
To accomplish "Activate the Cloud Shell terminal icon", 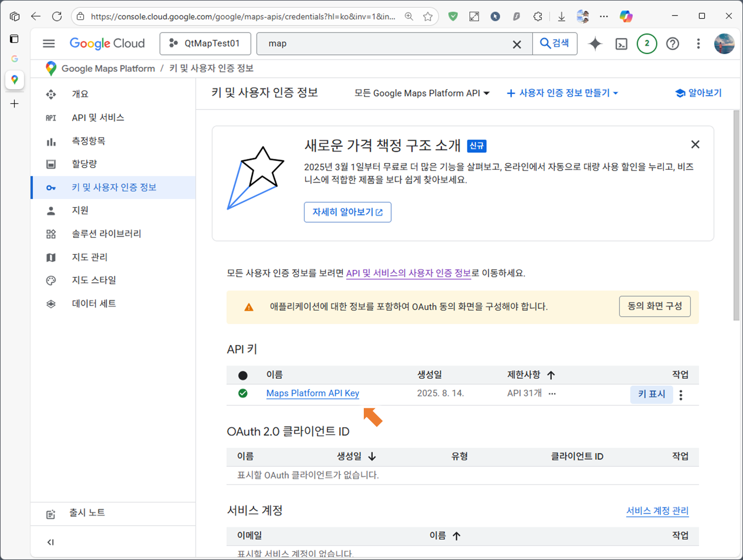I will 622,44.
